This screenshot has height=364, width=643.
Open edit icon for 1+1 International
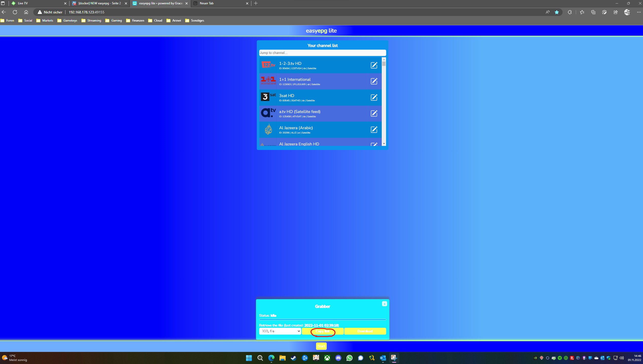click(374, 81)
